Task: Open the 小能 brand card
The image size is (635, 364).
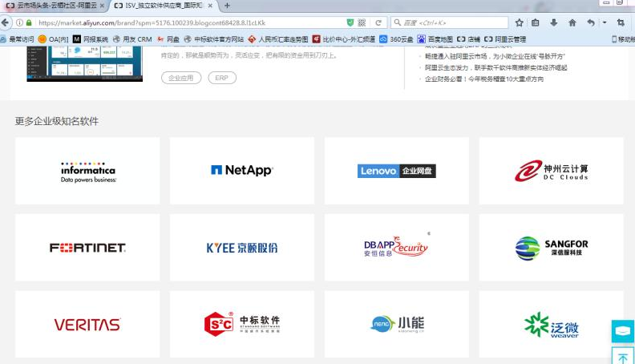Action: point(397,325)
